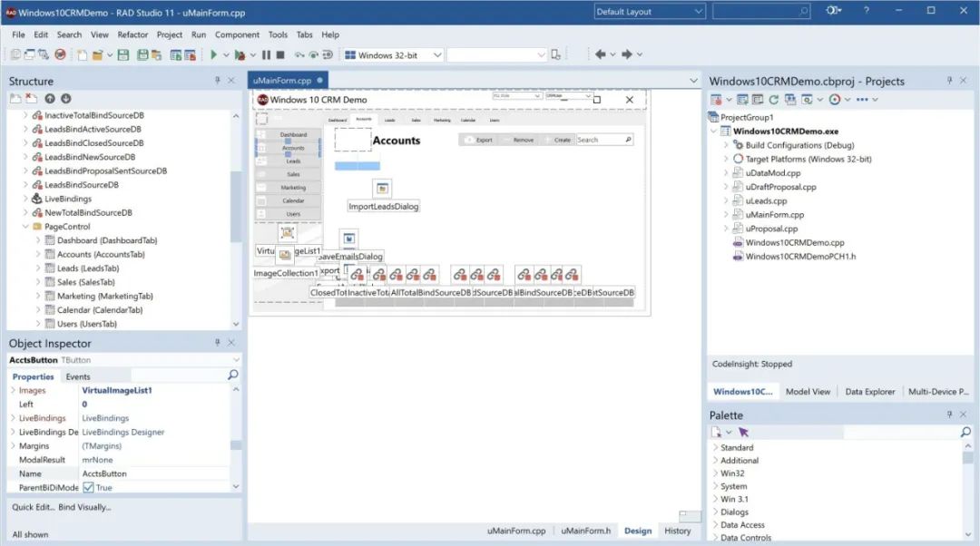Expand the Dashboard (DashboardTab) node
Viewport: 980px width, 546px height.
tap(38, 240)
